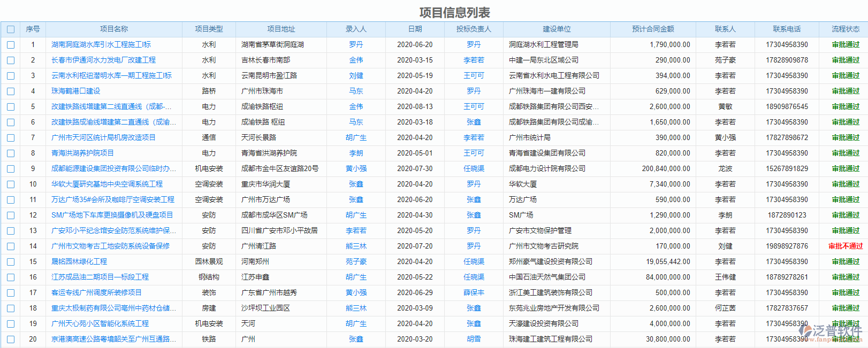
Task: Check the checkbox for row 1
Action: click(11, 45)
